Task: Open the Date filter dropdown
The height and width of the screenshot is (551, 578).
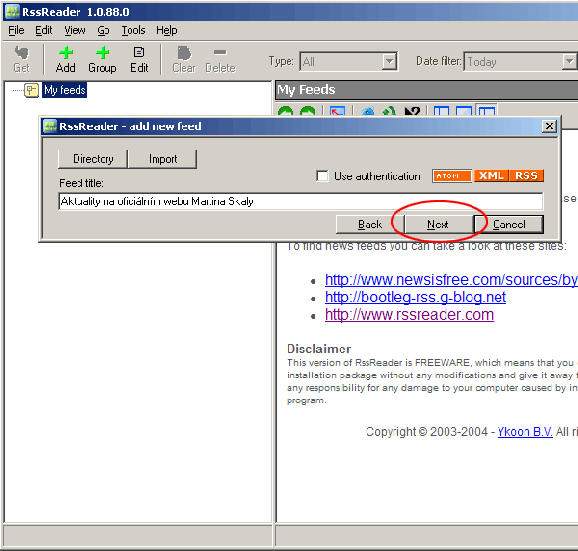Action: pyautogui.click(x=570, y=61)
